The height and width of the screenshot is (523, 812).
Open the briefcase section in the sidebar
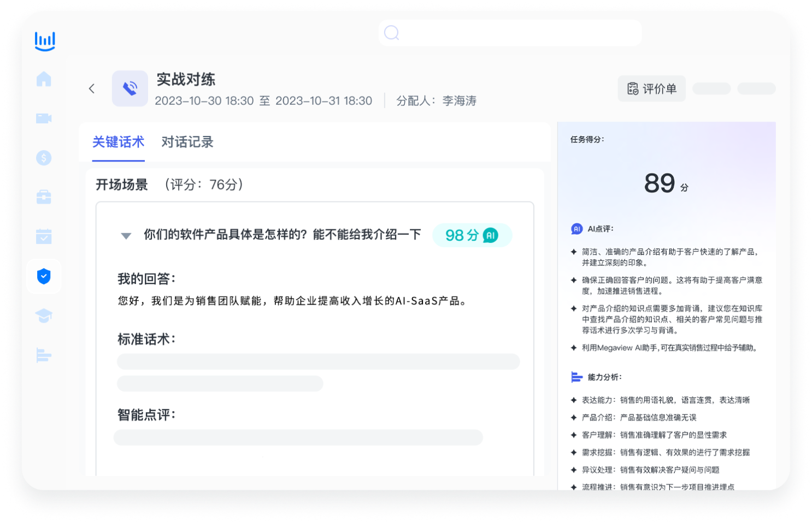point(44,197)
